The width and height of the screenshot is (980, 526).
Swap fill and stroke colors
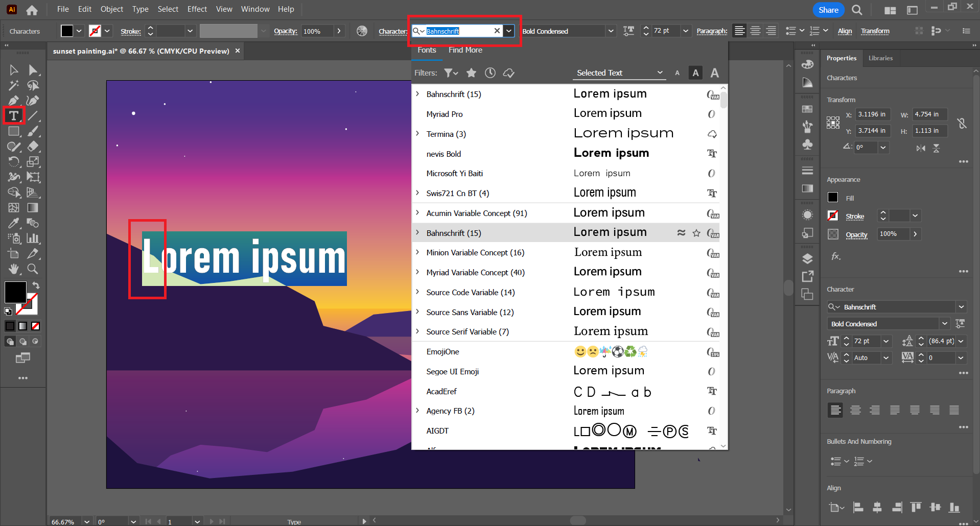pos(36,285)
